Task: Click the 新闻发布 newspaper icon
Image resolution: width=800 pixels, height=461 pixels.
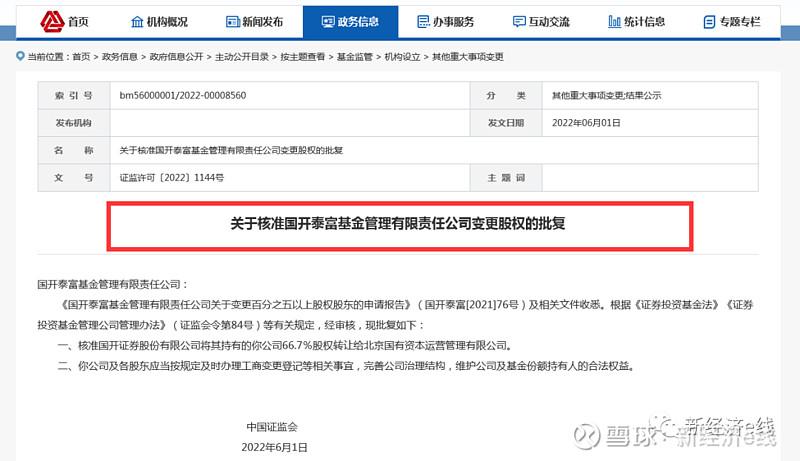Action: (x=233, y=21)
